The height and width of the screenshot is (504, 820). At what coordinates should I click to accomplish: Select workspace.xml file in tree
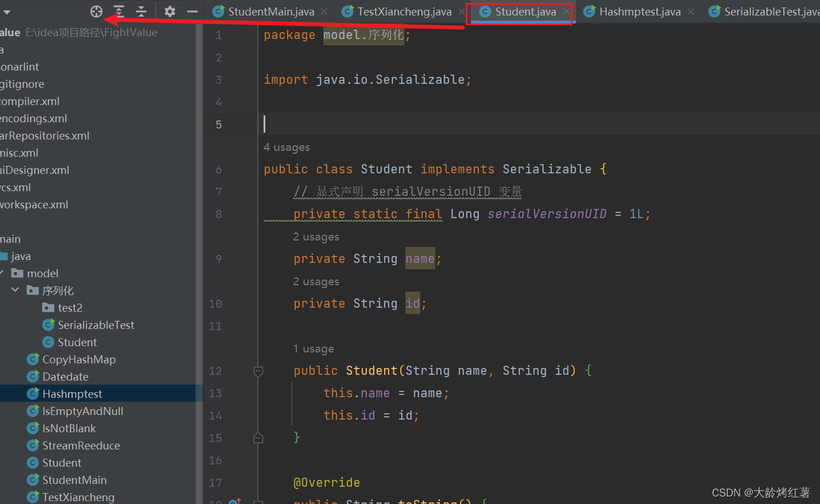[34, 204]
